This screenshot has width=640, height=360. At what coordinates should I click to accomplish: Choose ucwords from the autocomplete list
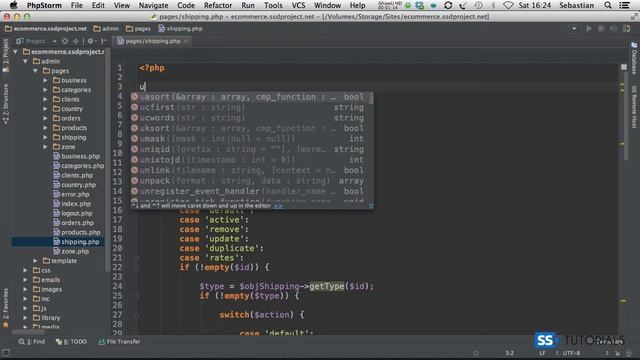click(x=249, y=118)
